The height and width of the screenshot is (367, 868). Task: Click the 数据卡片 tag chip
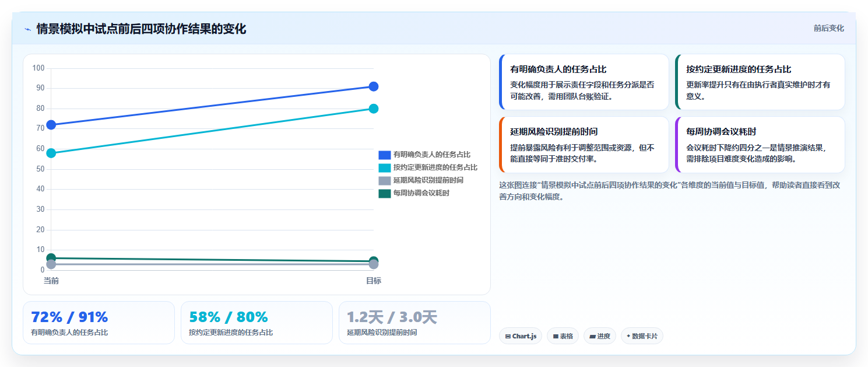click(x=642, y=336)
